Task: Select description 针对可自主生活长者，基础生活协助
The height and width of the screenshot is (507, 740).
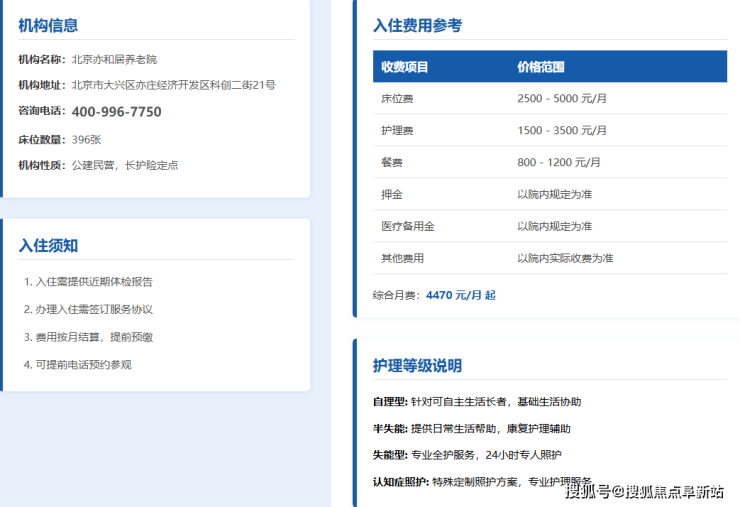Action: (x=496, y=402)
